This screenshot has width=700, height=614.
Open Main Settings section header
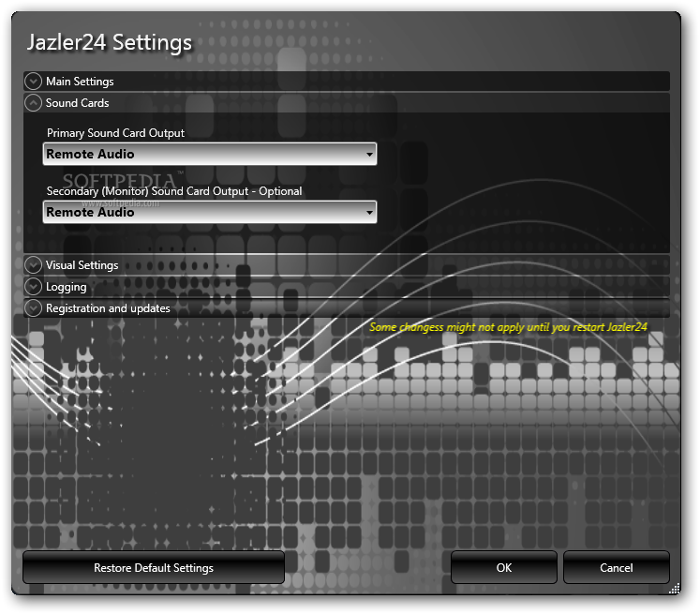347,82
